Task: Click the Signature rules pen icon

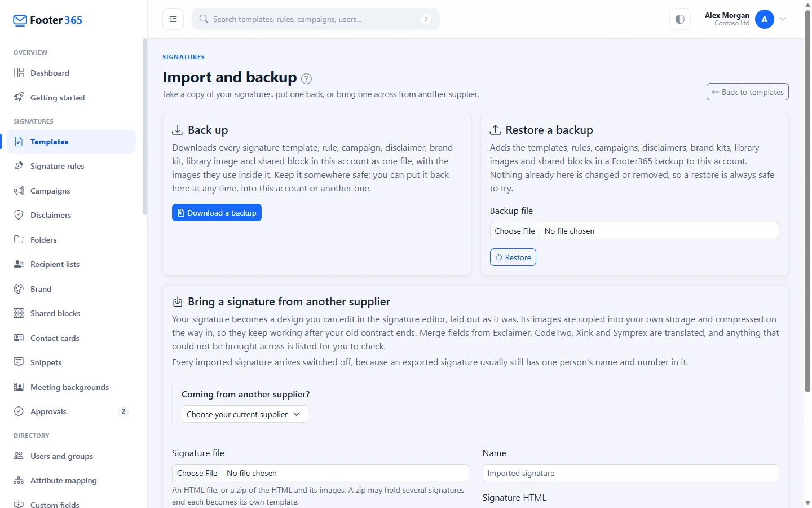Action: tap(19, 166)
